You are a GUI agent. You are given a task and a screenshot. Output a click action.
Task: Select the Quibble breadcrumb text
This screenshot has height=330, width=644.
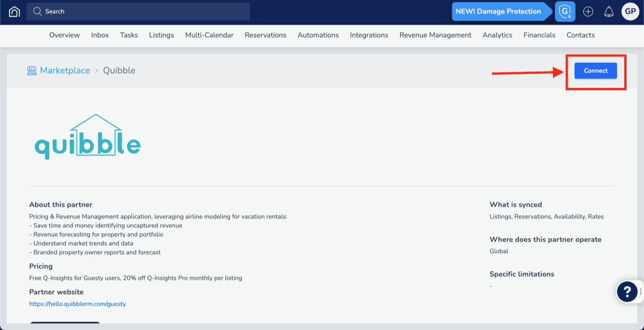click(x=119, y=70)
